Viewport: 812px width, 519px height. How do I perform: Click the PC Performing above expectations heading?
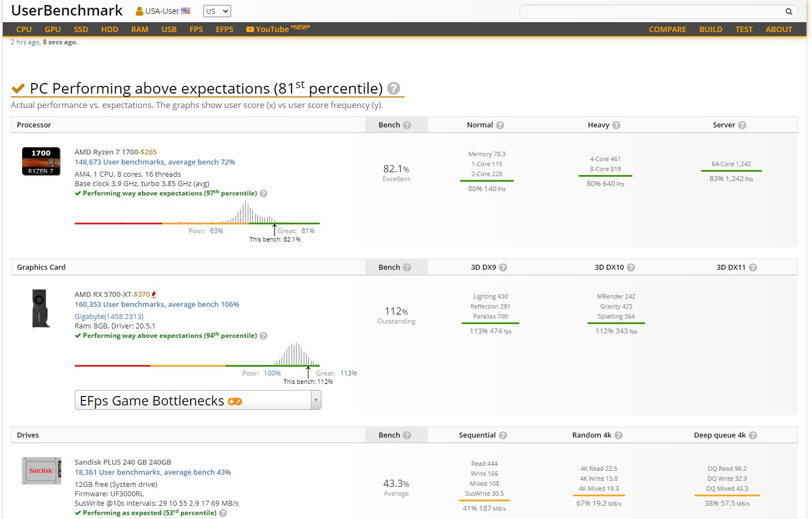(206, 88)
